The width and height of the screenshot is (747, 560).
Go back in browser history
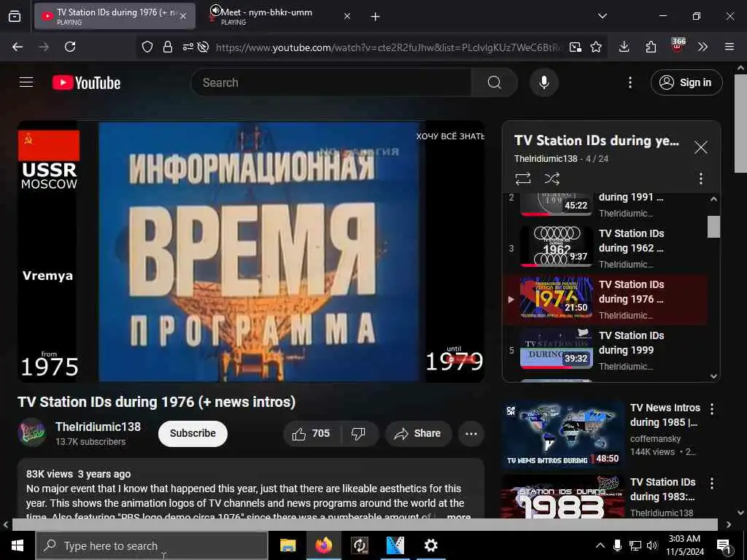18,47
